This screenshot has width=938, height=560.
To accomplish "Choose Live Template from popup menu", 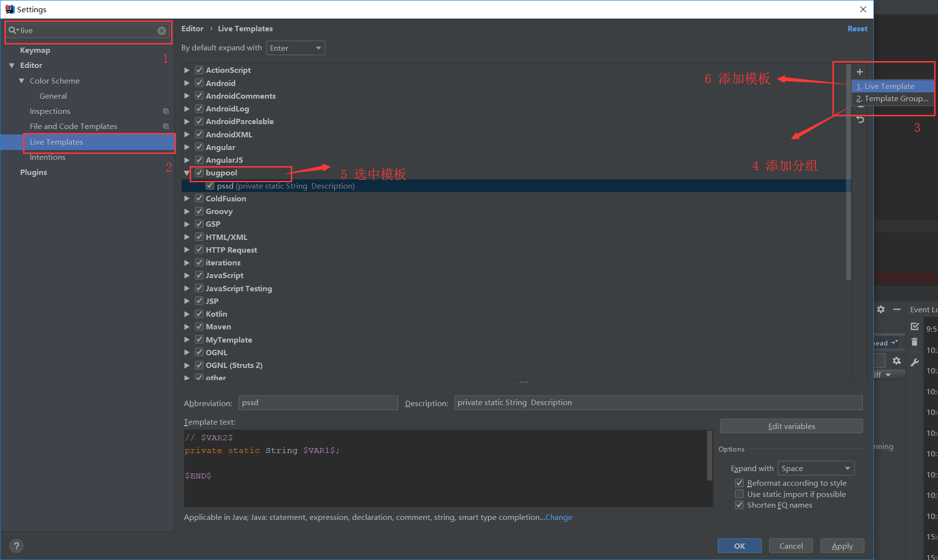I will click(889, 86).
